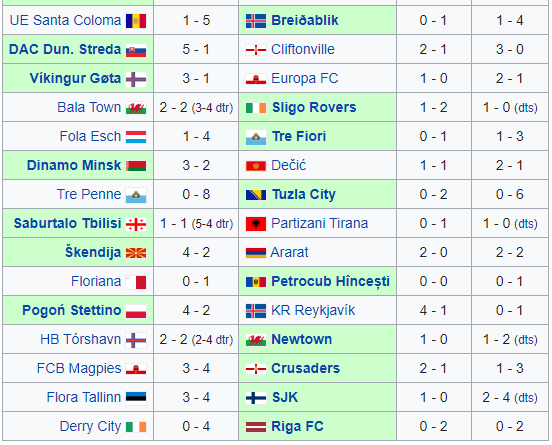Click the Bosnia flag next to Tuzla City
Screen dimensions: 552x445
(256, 195)
